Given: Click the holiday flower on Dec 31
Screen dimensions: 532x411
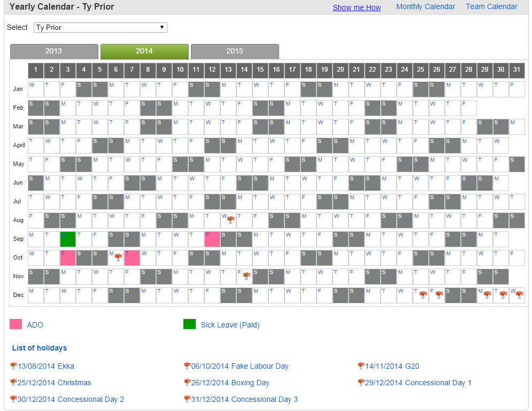Looking at the screenshot, I should point(520,294).
